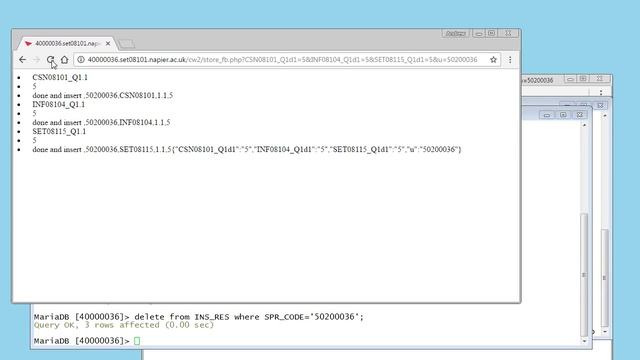Minimize the terminal window behind browser
The height and width of the screenshot is (360, 640).
547,116
